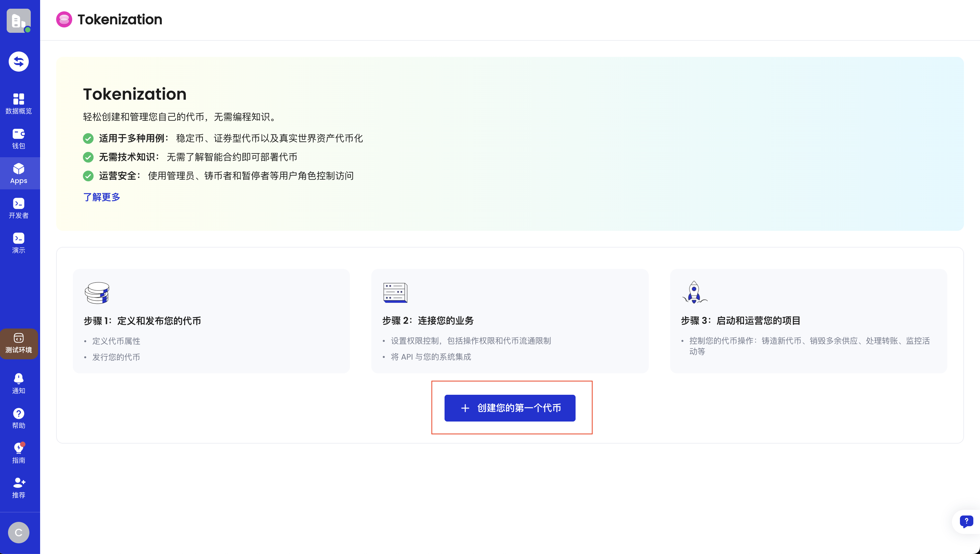Click the swap icon near top of sidebar

pos(19,61)
